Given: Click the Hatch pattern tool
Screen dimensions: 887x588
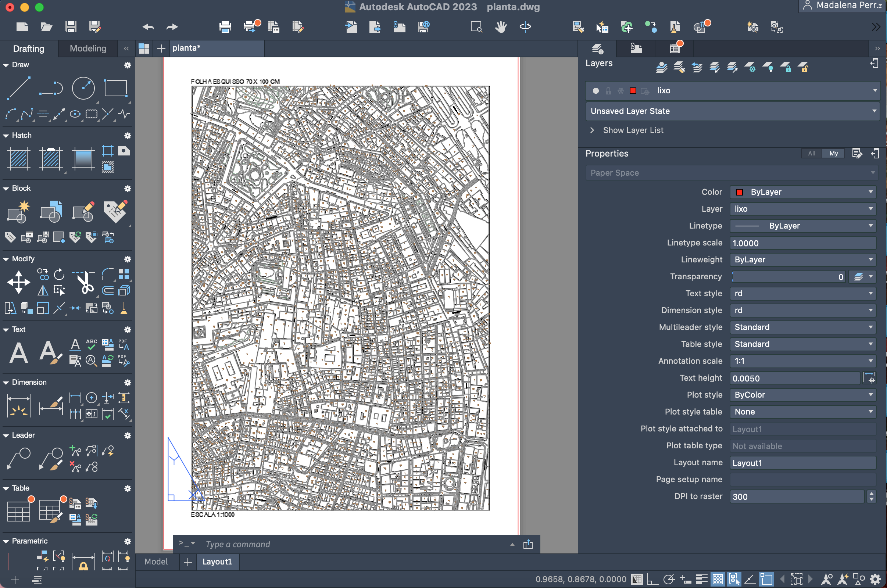Looking at the screenshot, I should coord(18,159).
